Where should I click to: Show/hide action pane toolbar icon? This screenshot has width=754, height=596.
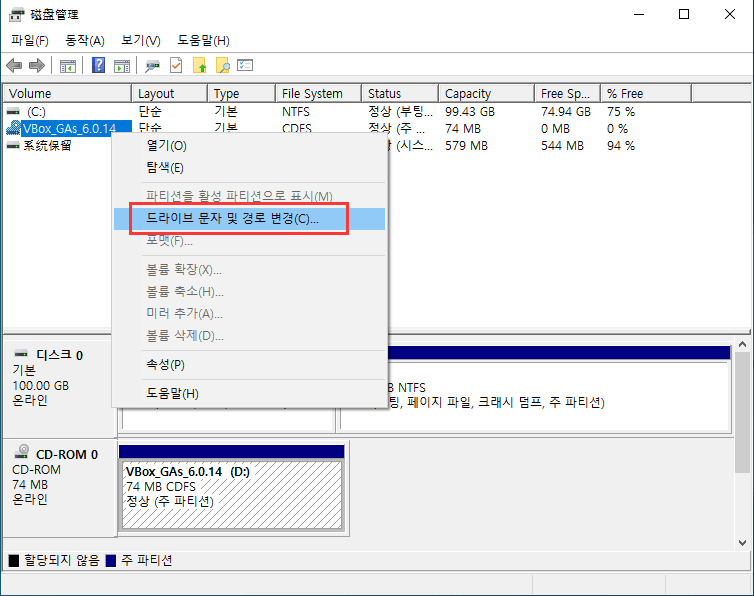click(122, 65)
